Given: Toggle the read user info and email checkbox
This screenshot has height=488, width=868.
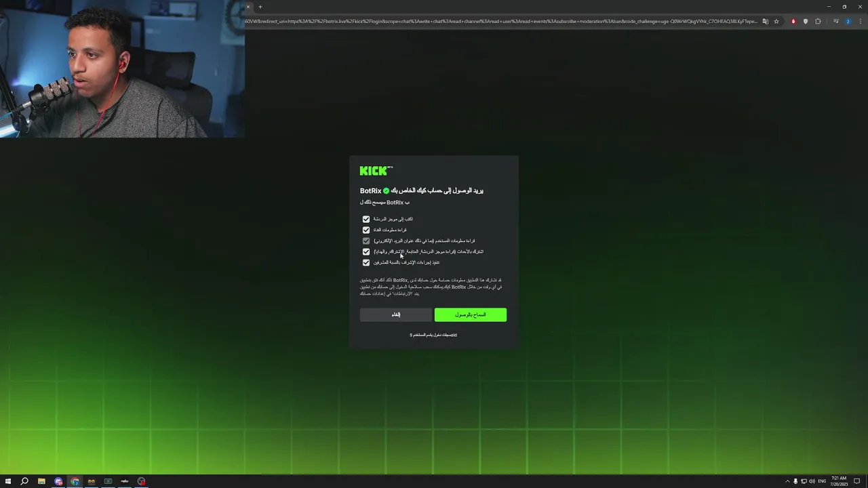Looking at the screenshot, I should pyautogui.click(x=366, y=241).
